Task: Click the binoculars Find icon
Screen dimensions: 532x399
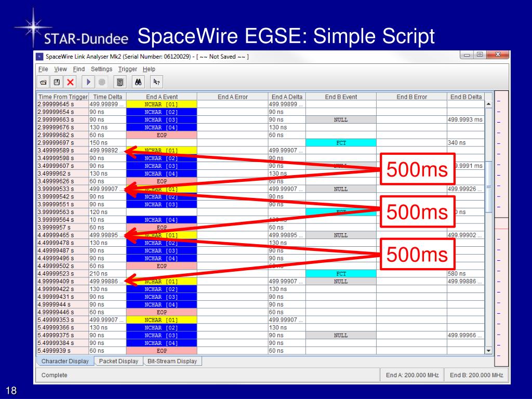Action: tap(138, 82)
